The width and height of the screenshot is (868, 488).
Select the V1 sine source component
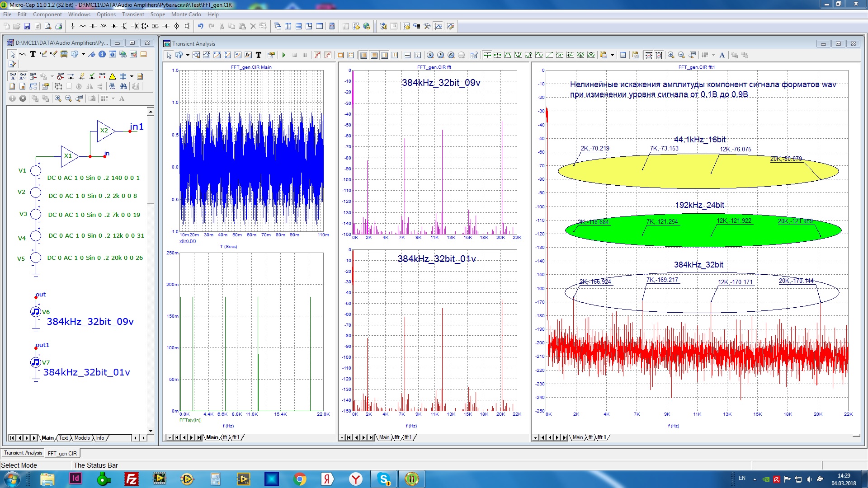pyautogui.click(x=36, y=171)
